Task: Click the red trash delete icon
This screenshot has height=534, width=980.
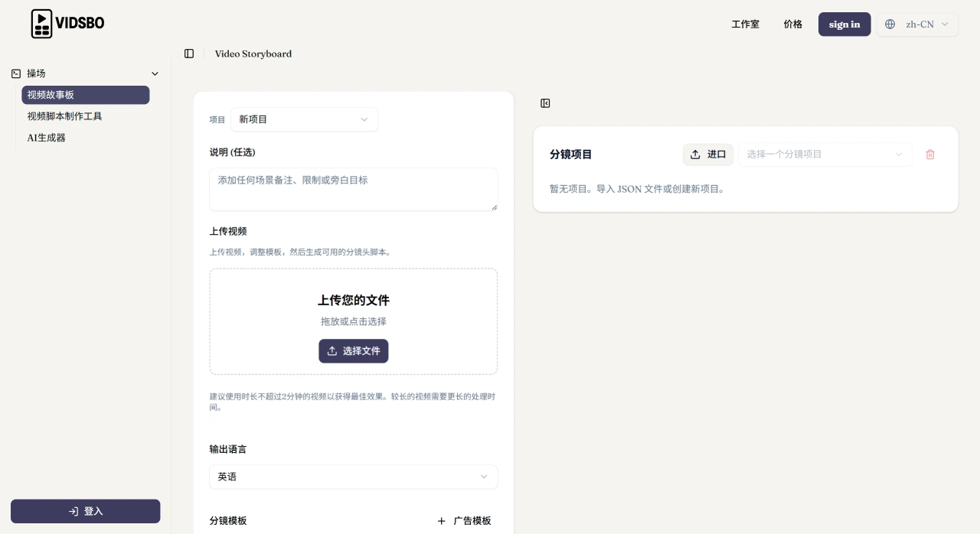Action: point(930,155)
